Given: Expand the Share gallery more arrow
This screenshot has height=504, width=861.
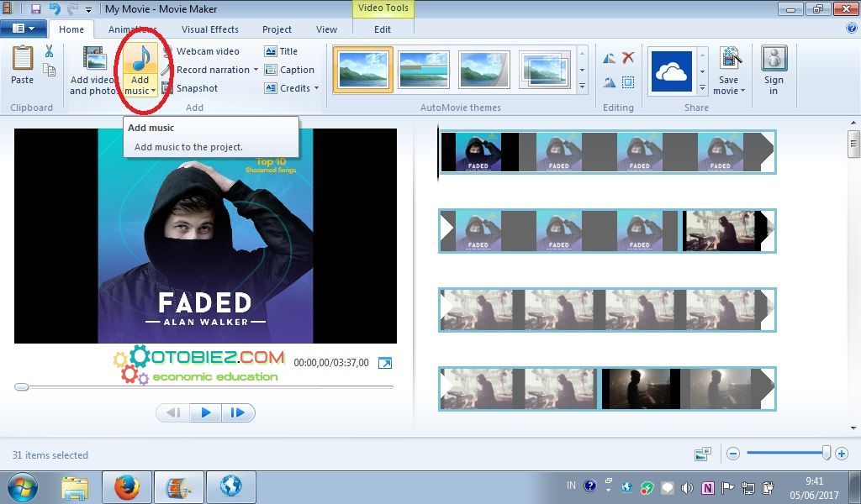Looking at the screenshot, I should point(702,87).
